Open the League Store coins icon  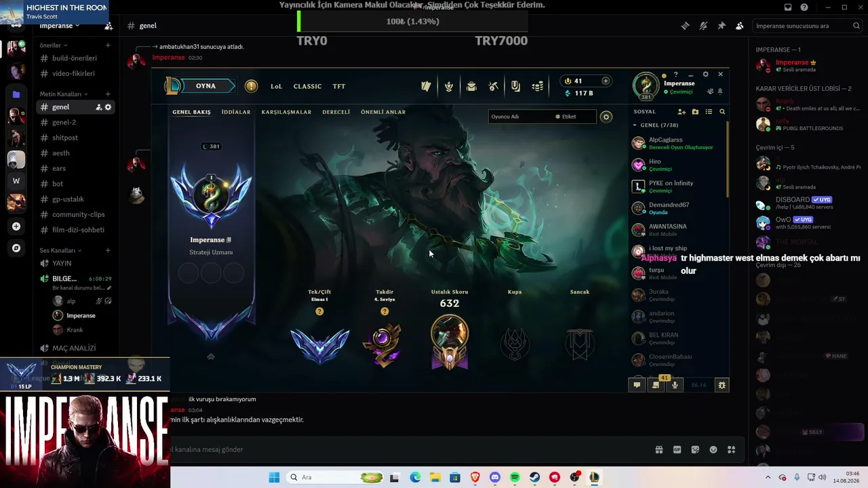538,86
